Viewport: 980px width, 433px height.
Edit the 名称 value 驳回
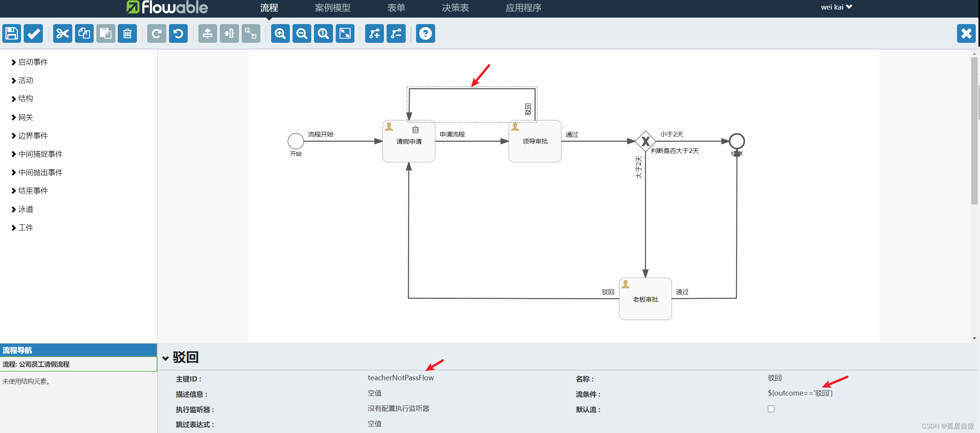pos(775,378)
